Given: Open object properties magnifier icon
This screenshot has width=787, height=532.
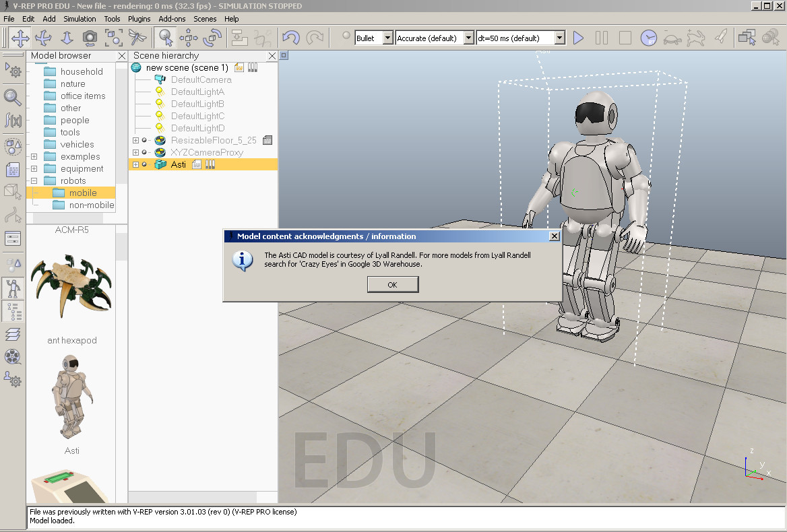Looking at the screenshot, I should [13, 97].
